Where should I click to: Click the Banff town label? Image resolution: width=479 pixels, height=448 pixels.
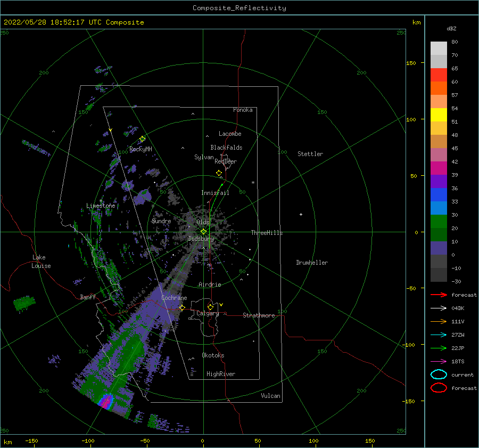[88, 297]
